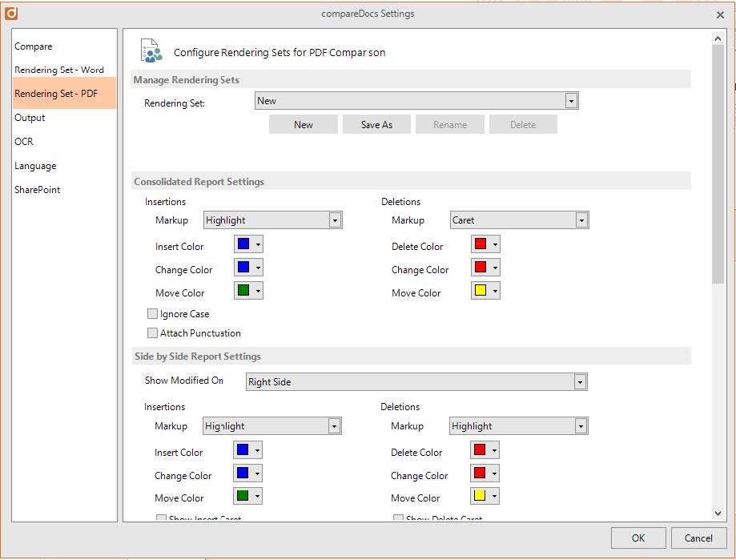This screenshot has width=736, height=560.
Task: Open the Compare settings section
Action: [x=33, y=46]
